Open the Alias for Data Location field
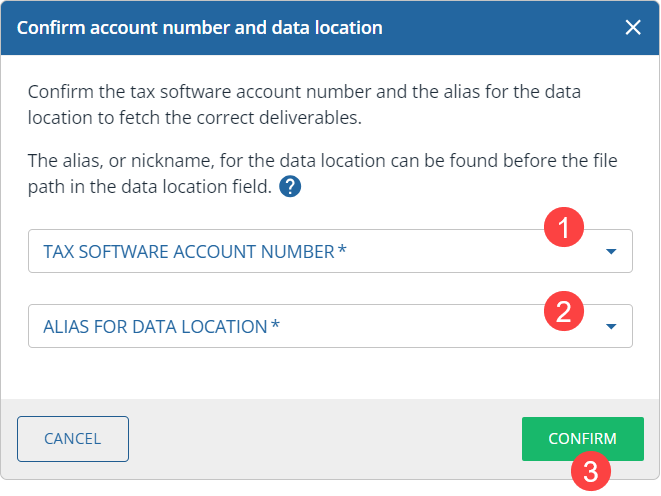 click(300, 326)
